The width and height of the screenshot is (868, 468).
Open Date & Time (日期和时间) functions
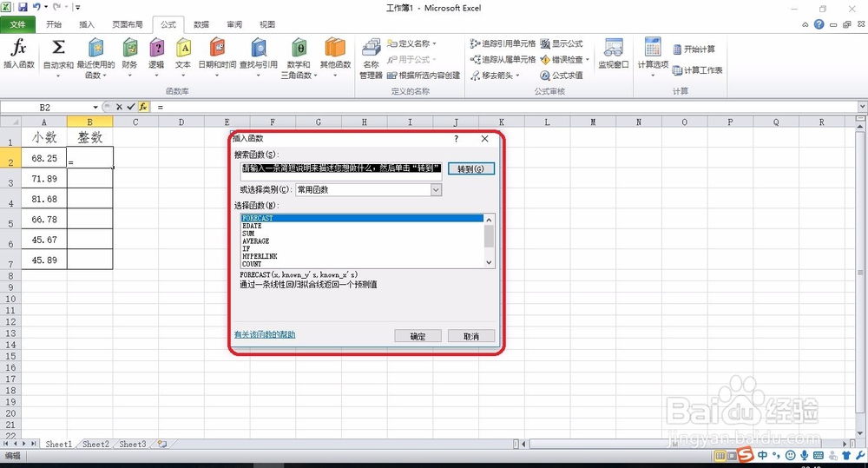coord(217,58)
